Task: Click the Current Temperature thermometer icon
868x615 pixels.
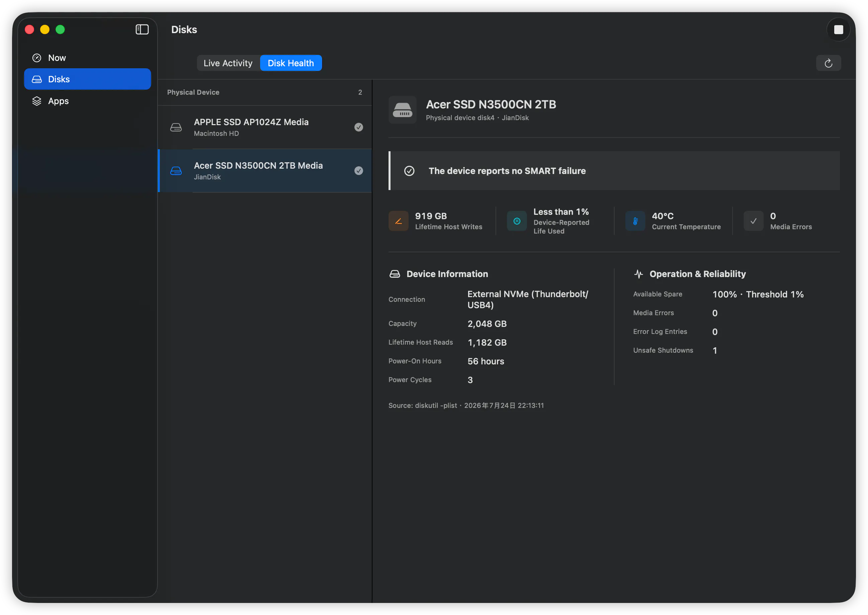Action: pos(635,221)
